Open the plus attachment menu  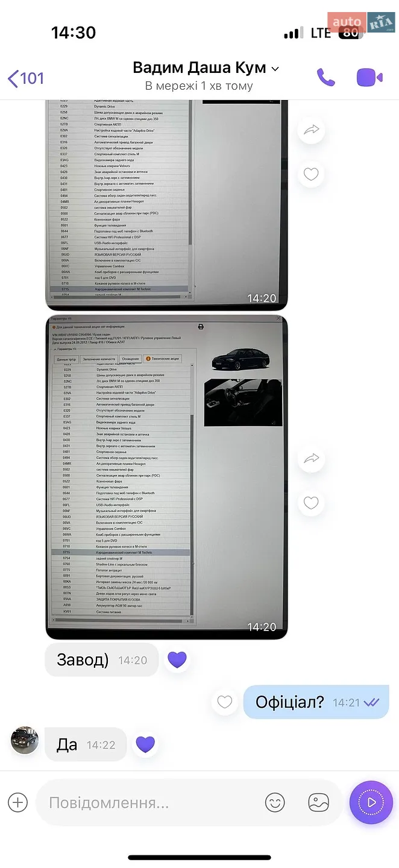click(18, 802)
